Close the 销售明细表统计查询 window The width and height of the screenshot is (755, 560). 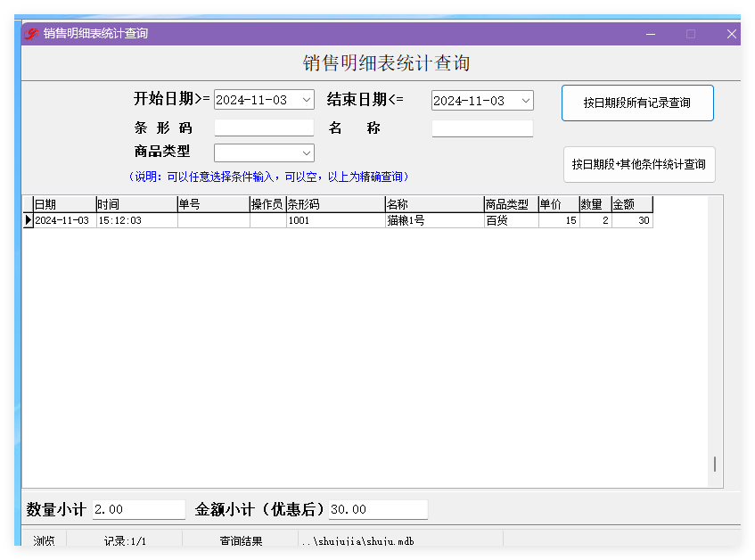(732, 34)
